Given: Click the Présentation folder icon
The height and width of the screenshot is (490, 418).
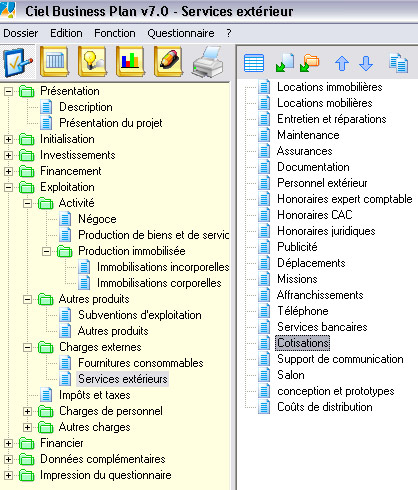Looking at the screenshot, I should [27, 91].
